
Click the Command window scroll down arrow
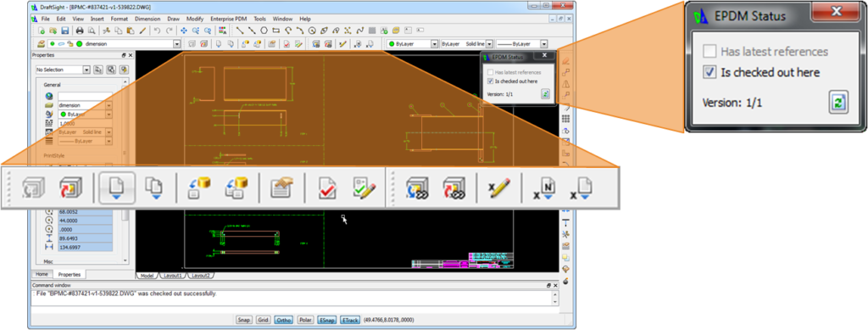click(x=555, y=302)
